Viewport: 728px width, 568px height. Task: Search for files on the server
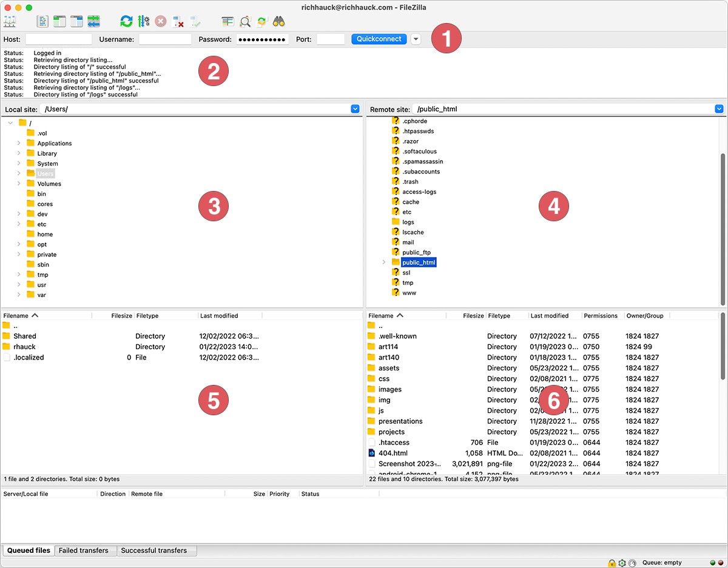point(278,21)
